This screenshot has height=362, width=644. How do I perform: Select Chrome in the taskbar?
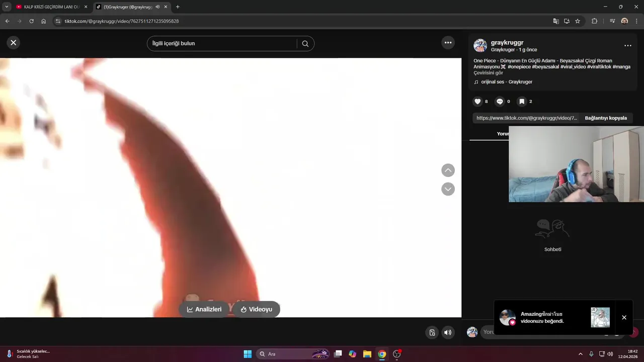point(382,354)
